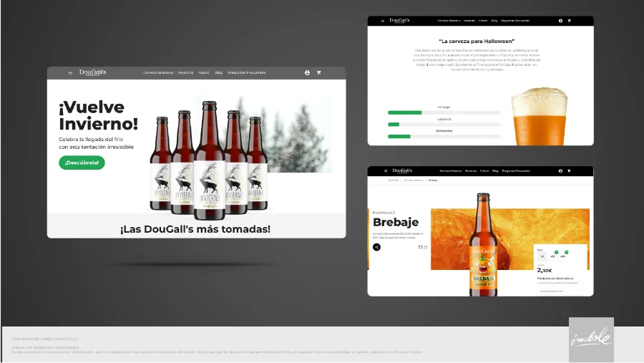644x363 pixels.
Task: Click the beer glass image on Halloween page
Action: tap(539, 116)
